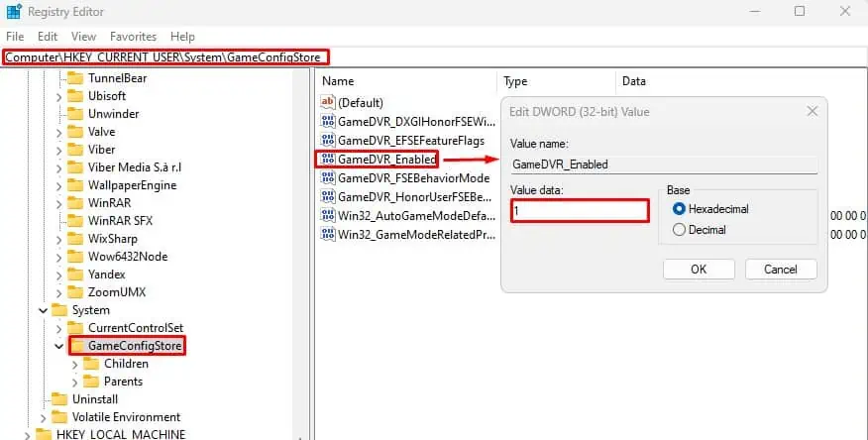Select the GameConfigStore folder icon

point(77,346)
